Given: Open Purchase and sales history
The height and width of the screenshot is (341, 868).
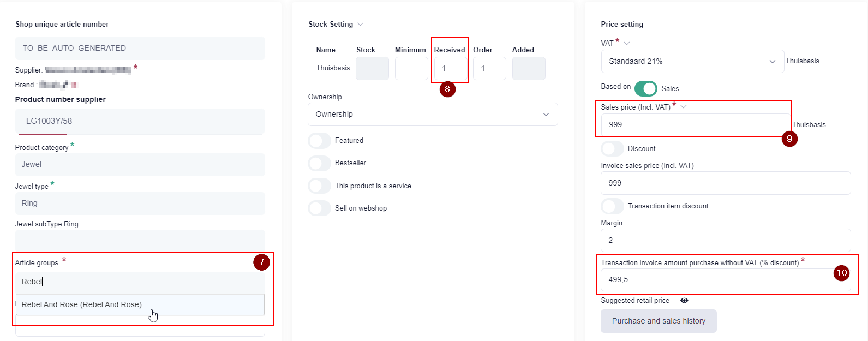Looking at the screenshot, I should [659, 321].
